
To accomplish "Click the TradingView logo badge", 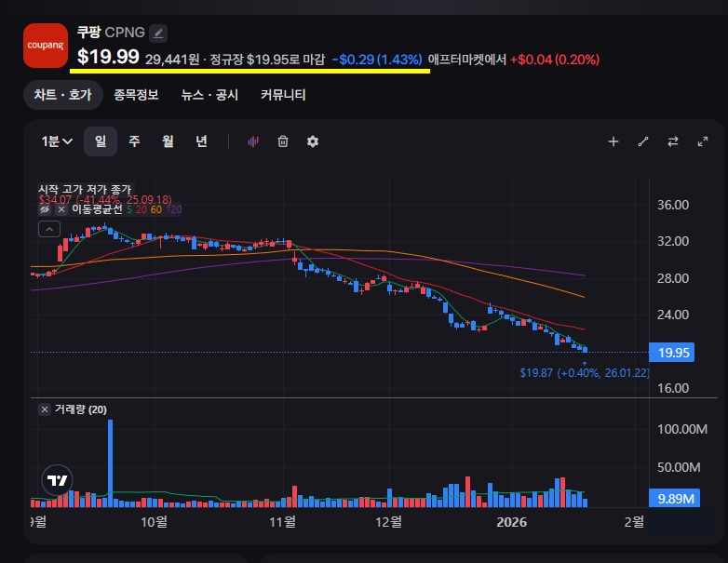I will [x=57, y=480].
